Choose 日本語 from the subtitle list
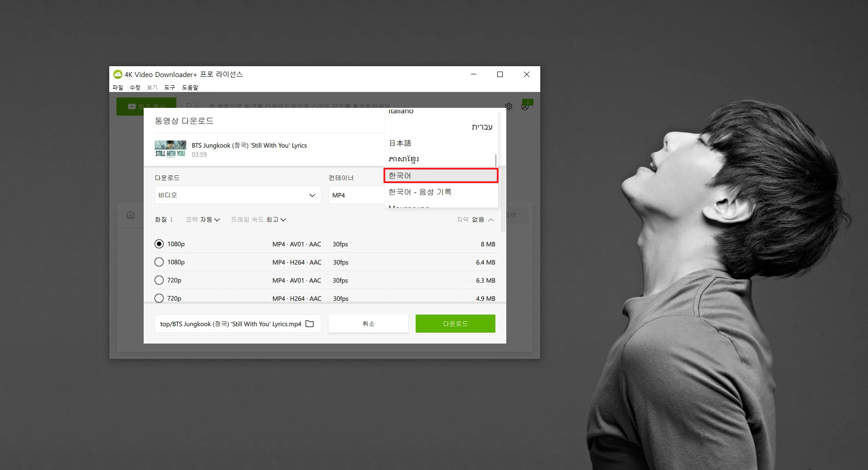Viewport: 868px width, 470px height. tap(441, 143)
